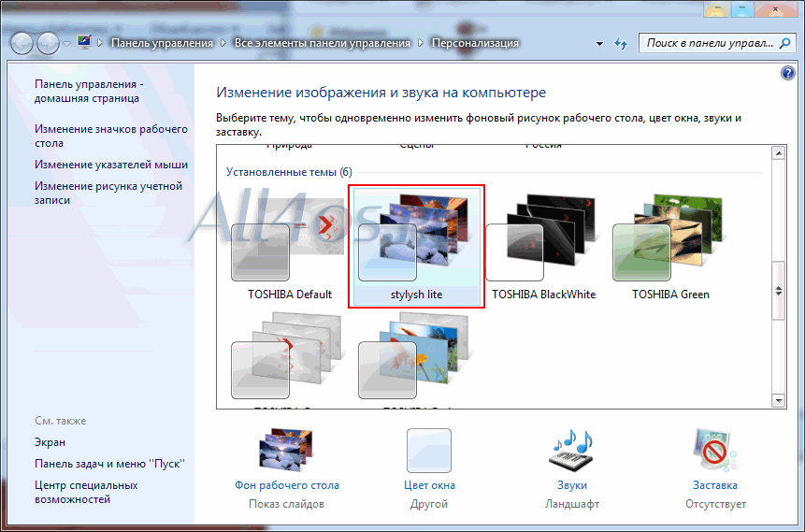Click the Установленные темы (6) group header
Viewport: 805px width, 532px height.
click(289, 172)
